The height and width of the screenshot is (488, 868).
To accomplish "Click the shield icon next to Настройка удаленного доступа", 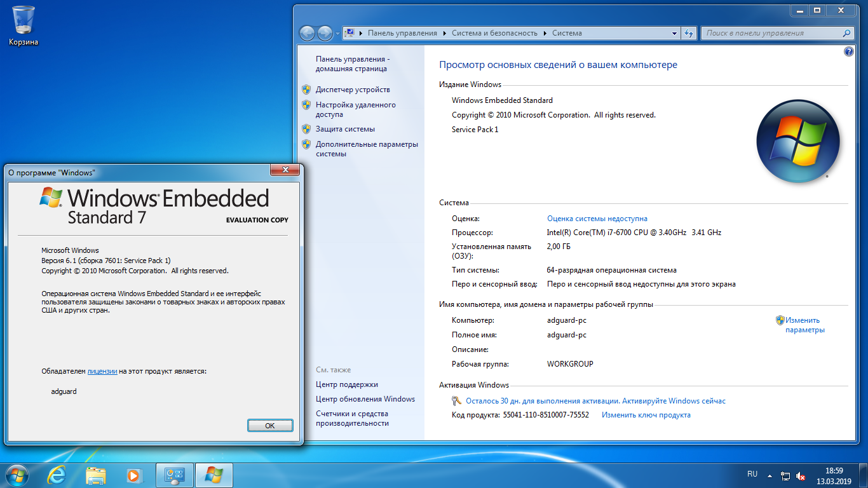I will (x=306, y=105).
